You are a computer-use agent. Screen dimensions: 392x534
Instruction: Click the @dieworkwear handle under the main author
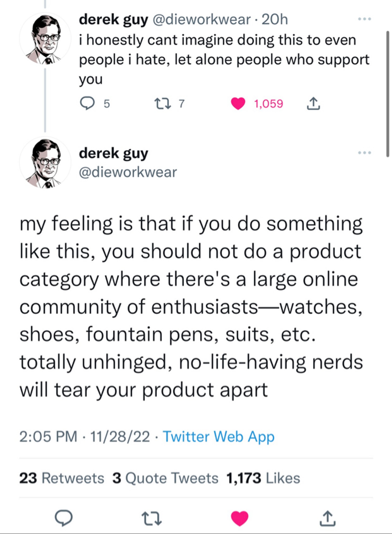(x=128, y=172)
